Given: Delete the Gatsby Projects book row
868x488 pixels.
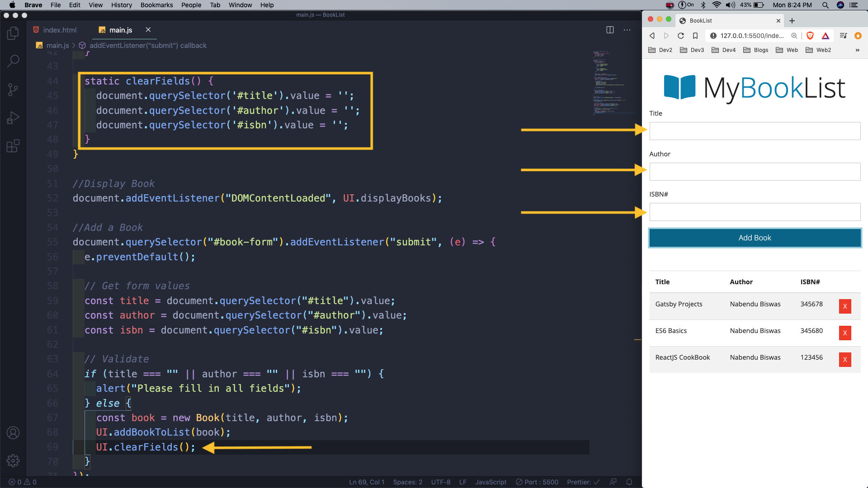Looking at the screenshot, I should (x=845, y=306).
